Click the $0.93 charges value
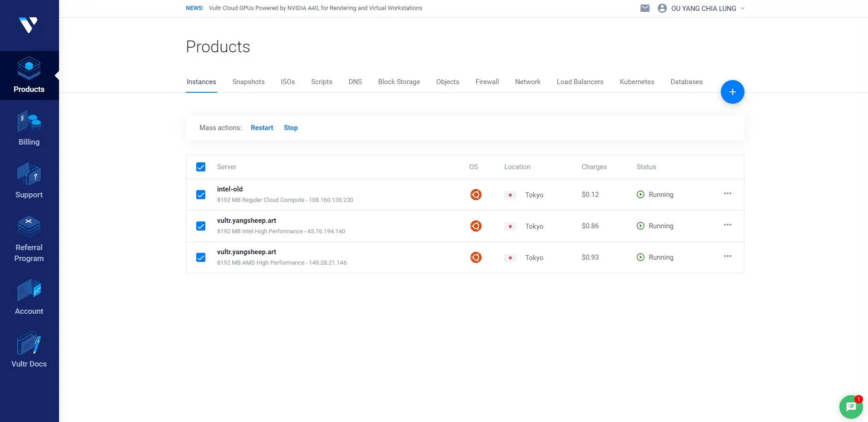868x422 pixels. [590, 257]
